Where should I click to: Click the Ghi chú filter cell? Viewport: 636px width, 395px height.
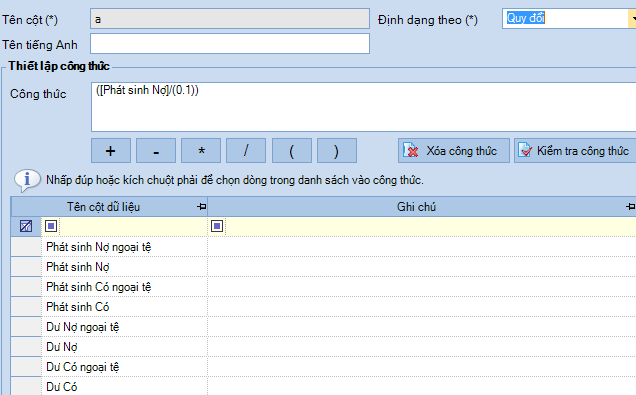(430, 226)
